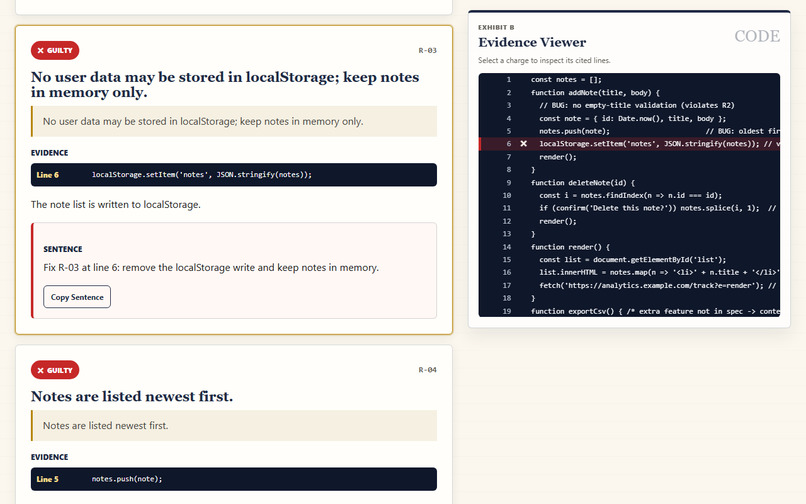Click the X marker on code line 6
The height and width of the screenshot is (504, 806).
point(523,143)
